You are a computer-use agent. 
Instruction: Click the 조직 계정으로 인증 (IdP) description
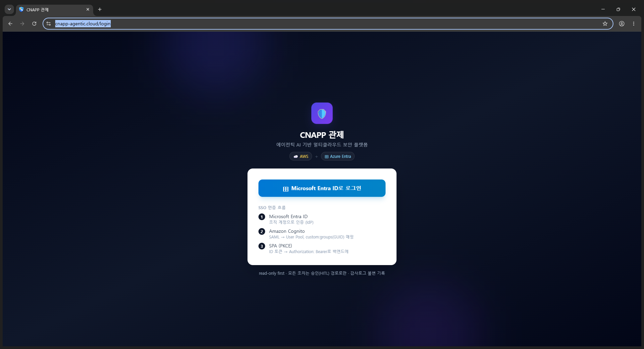[x=291, y=222]
